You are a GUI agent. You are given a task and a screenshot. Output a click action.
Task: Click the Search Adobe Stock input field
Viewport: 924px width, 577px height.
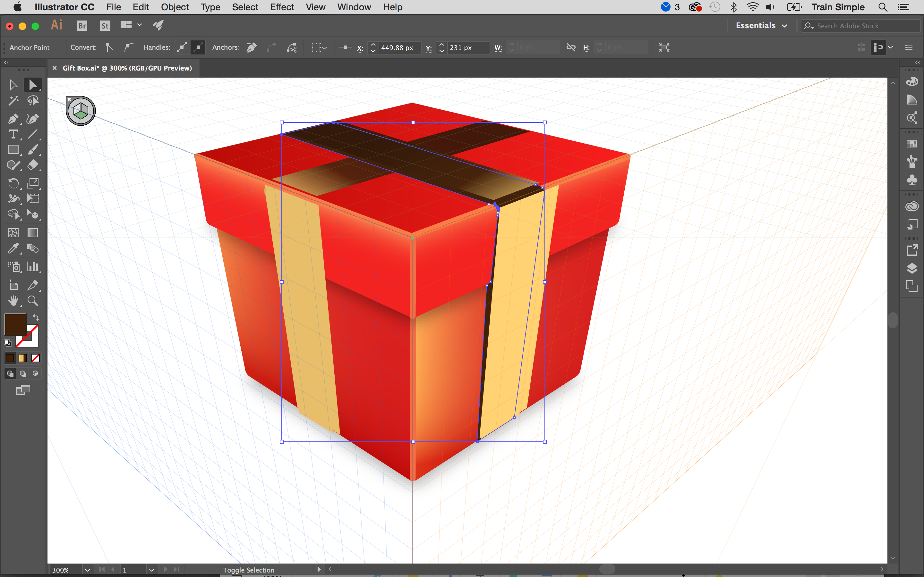[x=858, y=25]
